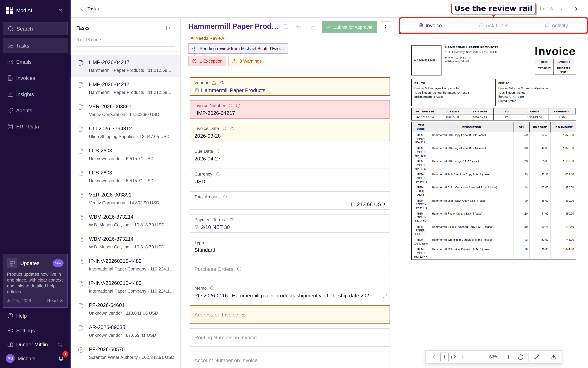Viewport: 588px width, 368px height.
Task: Go to next invoice page
Action: tap(463, 357)
